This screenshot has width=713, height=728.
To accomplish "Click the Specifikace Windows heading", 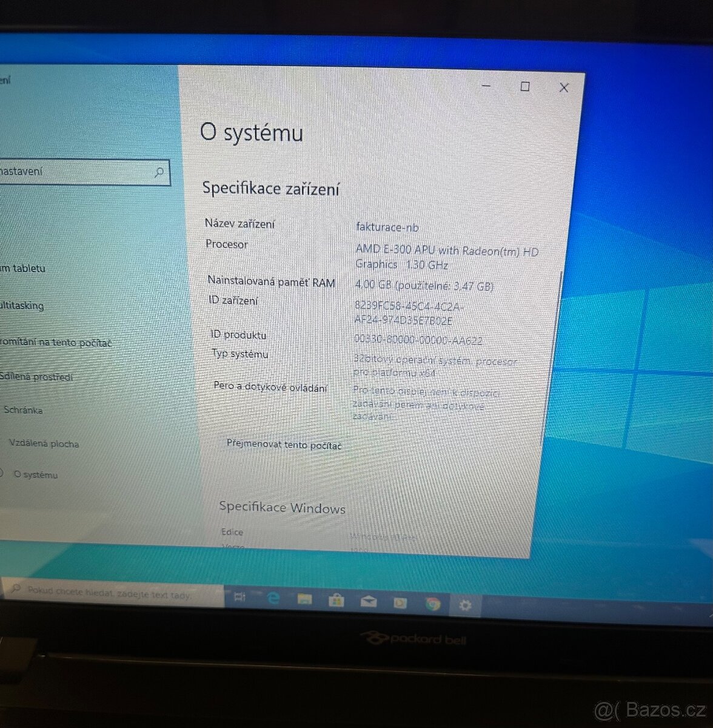I will pos(283,507).
